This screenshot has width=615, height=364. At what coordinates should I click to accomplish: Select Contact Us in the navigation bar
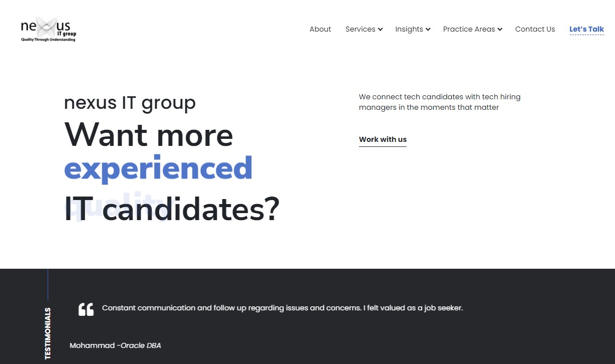(535, 29)
